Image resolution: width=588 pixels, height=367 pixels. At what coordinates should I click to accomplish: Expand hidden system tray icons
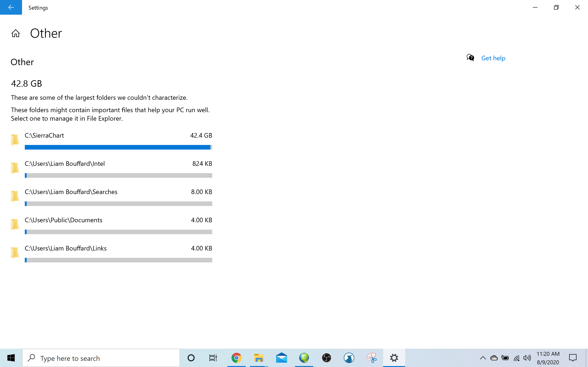point(483,358)
